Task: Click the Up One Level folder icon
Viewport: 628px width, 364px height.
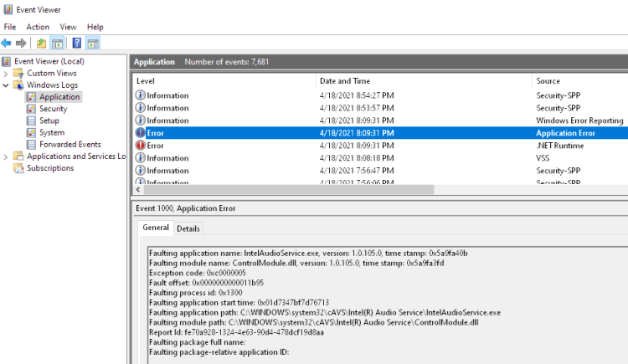Action: pyautogui.click(x=41, y=44)
